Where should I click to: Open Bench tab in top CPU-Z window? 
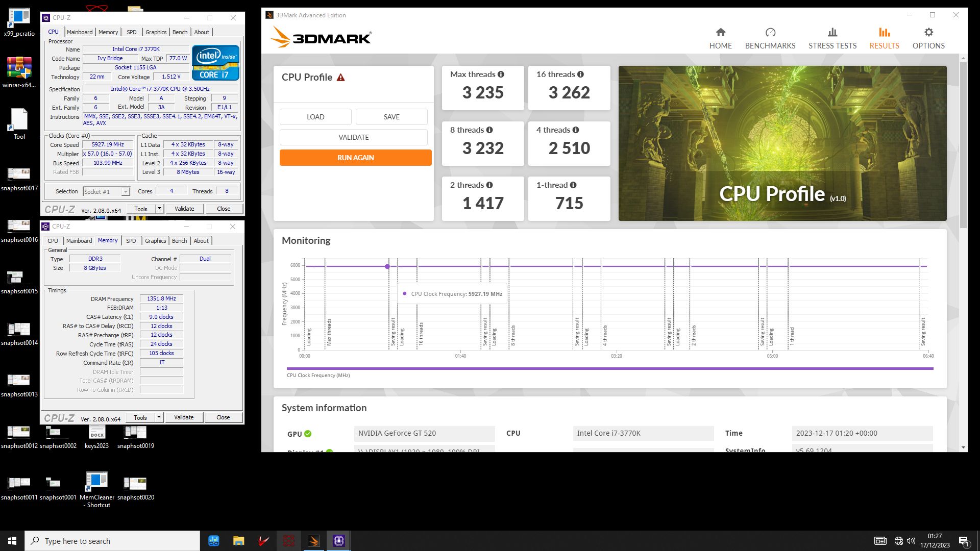pyautogui.click(x=180, y=32)
